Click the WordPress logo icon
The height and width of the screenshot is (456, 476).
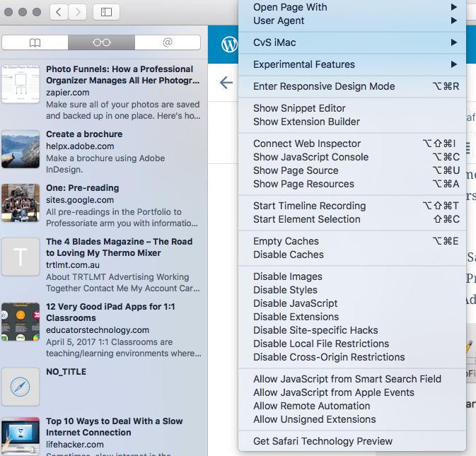[230, 45]
